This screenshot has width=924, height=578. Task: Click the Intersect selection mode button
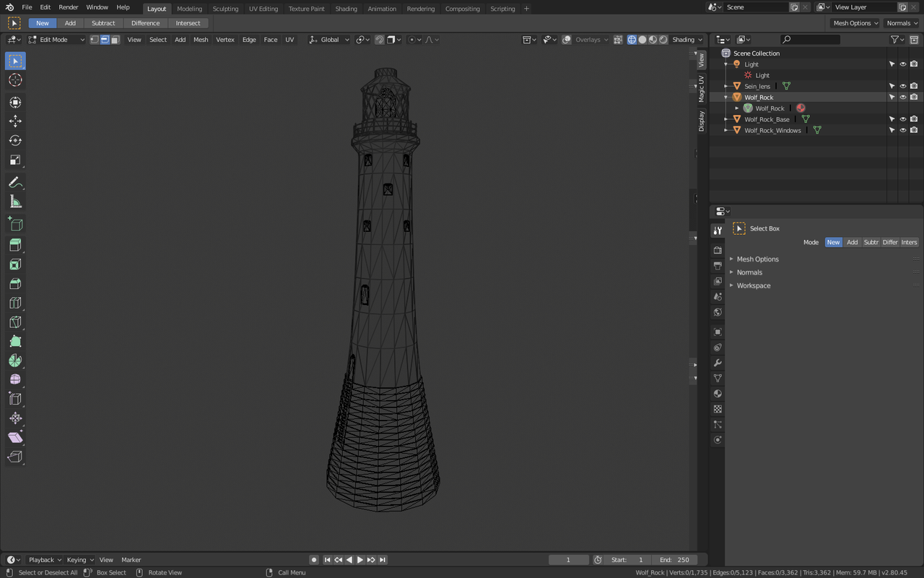pyautogui.click(x=188, y=23)
